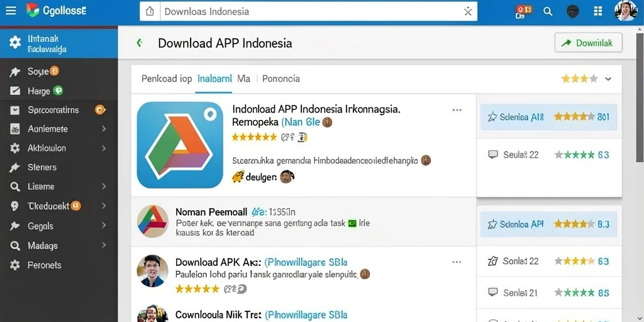
Task: Expand the Akhioiulon sidebar item
Action: (104, 148)
